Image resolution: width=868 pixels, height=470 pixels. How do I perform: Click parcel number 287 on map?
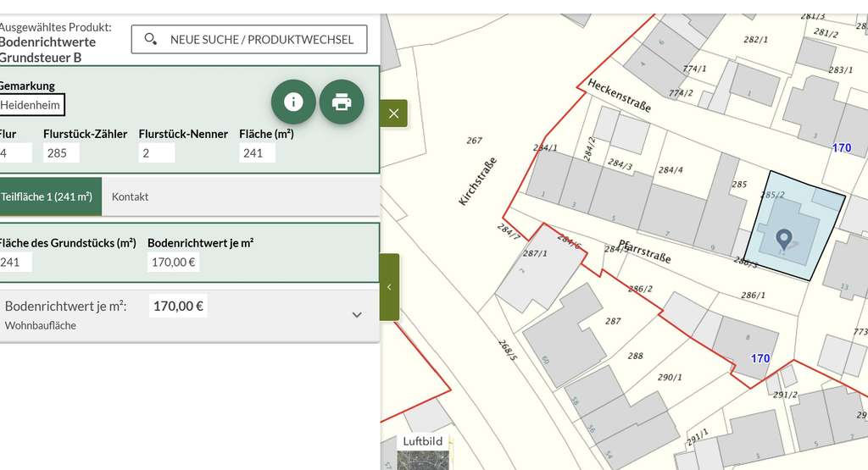pyautogui.click(x=613, y=321)
